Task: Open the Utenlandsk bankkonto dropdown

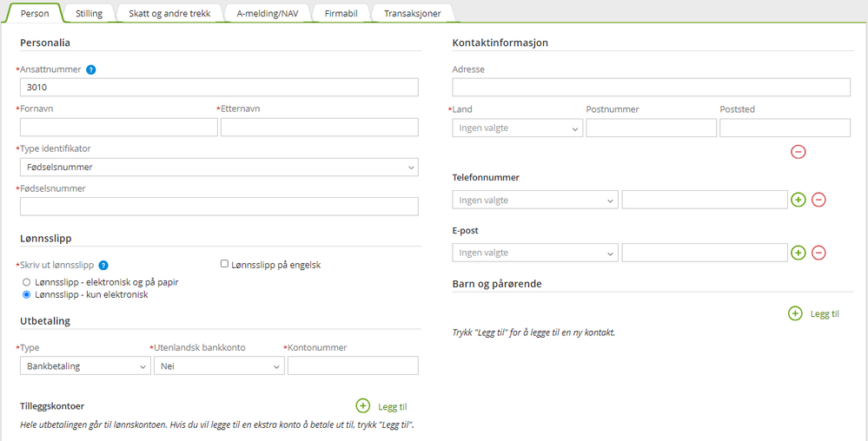Action: (218, 366)
